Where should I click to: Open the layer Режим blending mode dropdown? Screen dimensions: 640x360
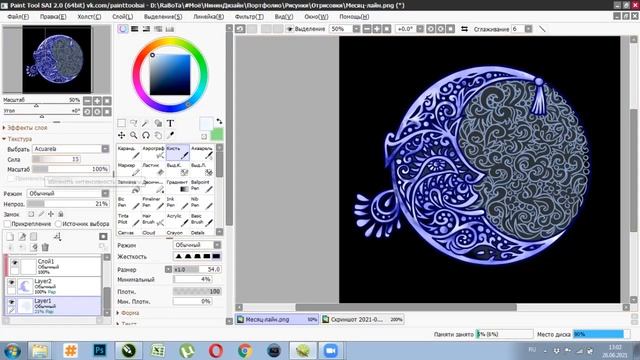tap(105, 193)
